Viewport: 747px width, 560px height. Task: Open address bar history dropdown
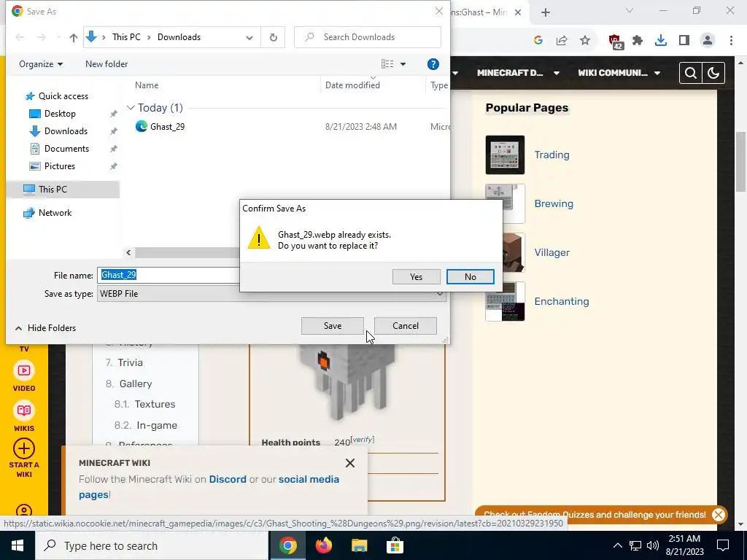(249, 38)
